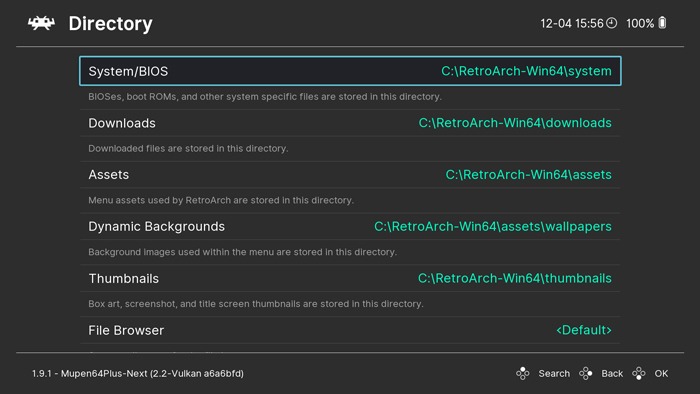
Task: Click the C:\RetroArch-Win64\downloads path value
Action: [515, 123]
